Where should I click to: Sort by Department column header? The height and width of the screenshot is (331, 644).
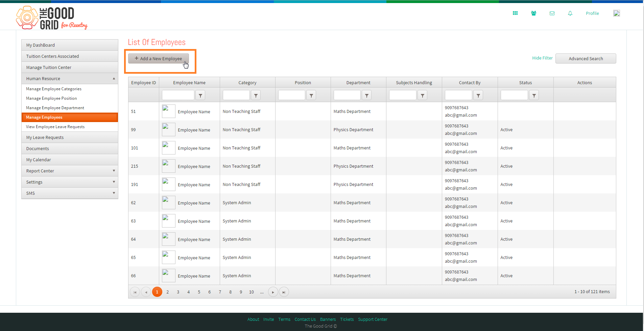pyautogui.click(x=358, y=82)
